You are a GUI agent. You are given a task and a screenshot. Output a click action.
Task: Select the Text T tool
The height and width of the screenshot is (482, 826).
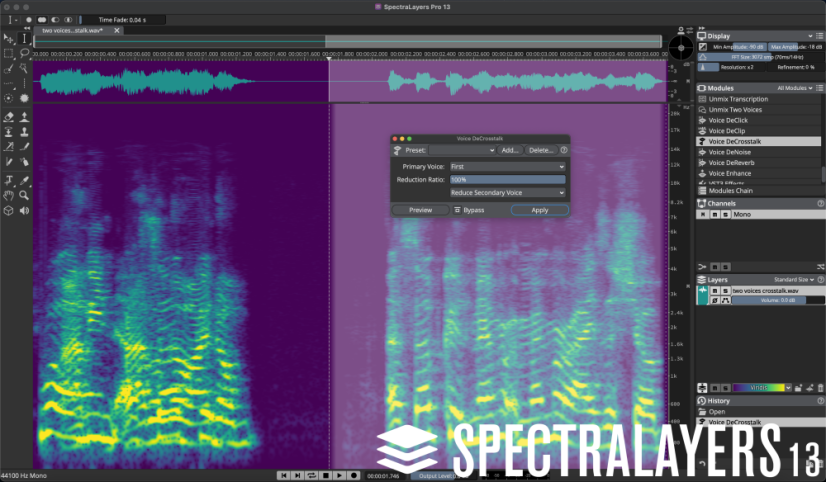pyautogui.click(x=8, y=181)
